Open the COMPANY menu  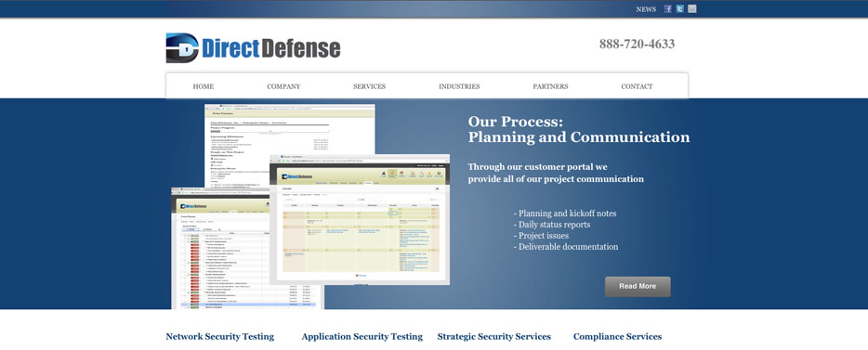[283, 86]
